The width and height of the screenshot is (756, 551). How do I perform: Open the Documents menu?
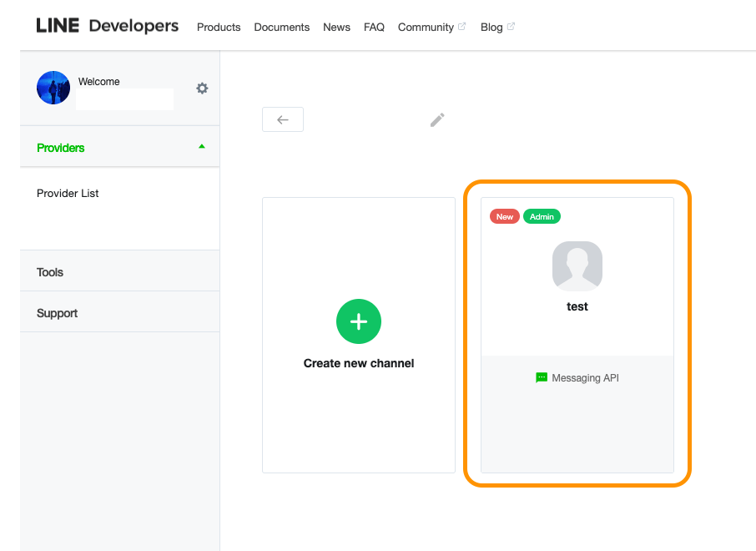click(281, 27)
